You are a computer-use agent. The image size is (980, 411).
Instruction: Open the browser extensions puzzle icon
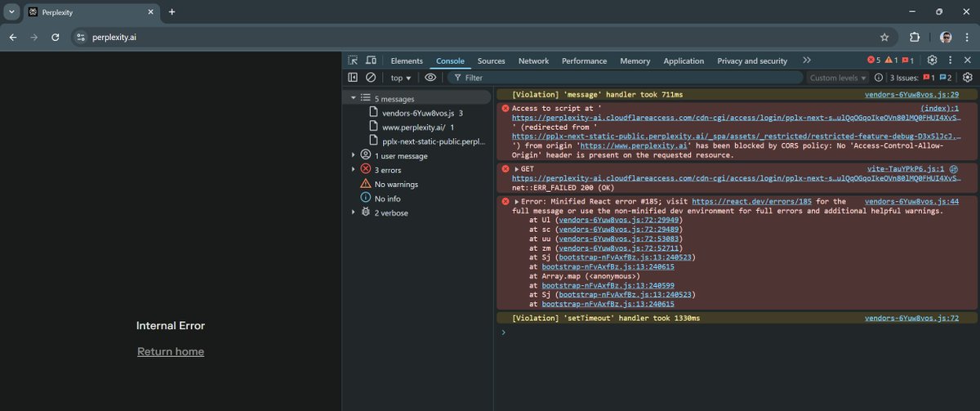pyautogui.click(x=915, y=37)
